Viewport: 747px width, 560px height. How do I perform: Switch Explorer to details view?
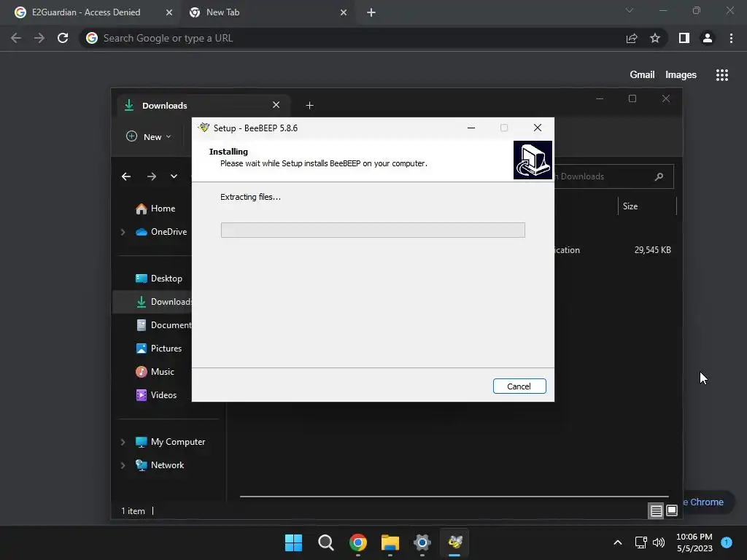click(x=656, y=511)
